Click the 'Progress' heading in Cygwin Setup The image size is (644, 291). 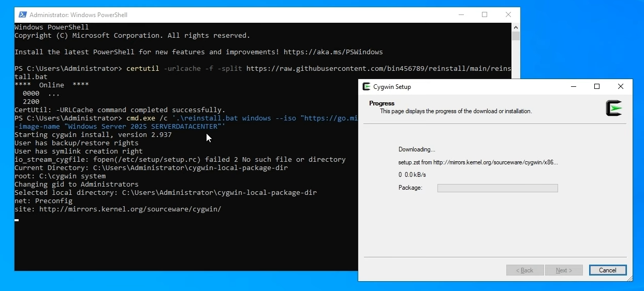382,103
